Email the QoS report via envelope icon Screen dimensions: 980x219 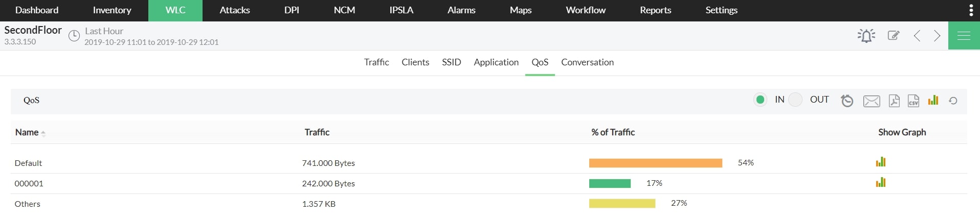click(x=871, y=101)
